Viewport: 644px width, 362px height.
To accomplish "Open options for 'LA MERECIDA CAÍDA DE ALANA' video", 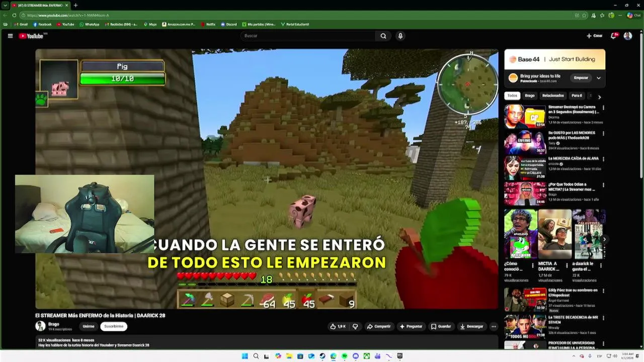I will click(603, 159).
